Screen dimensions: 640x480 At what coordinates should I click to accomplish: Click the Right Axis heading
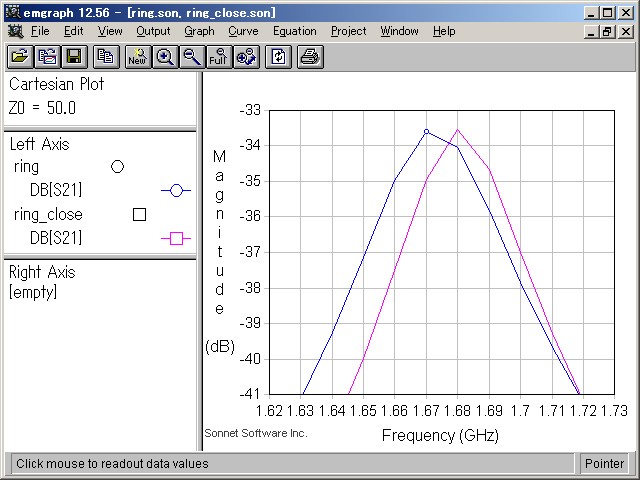pyautogui.click(x=42, y=272)
